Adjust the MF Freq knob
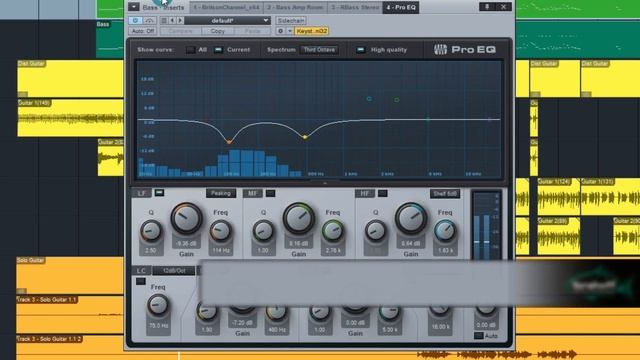The width and height of the screenshot is (640, 360). pyautogui.click(x=333, y=231)
